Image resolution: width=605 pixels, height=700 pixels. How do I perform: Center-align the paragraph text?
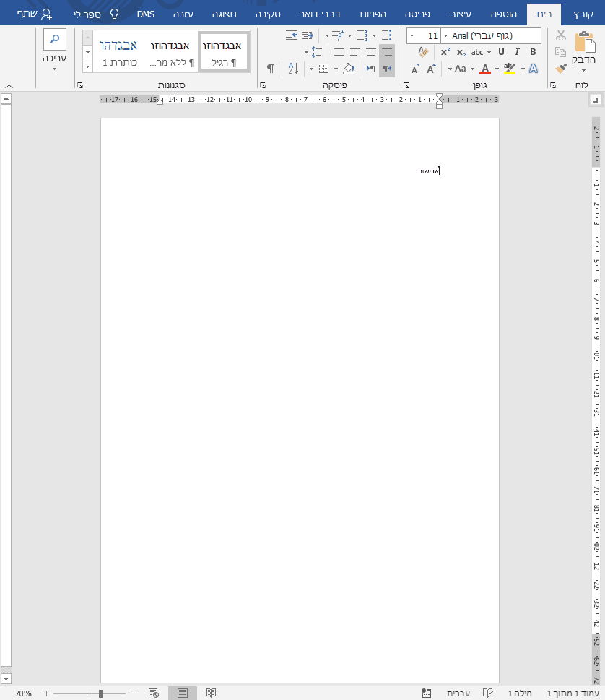point(371,52)
